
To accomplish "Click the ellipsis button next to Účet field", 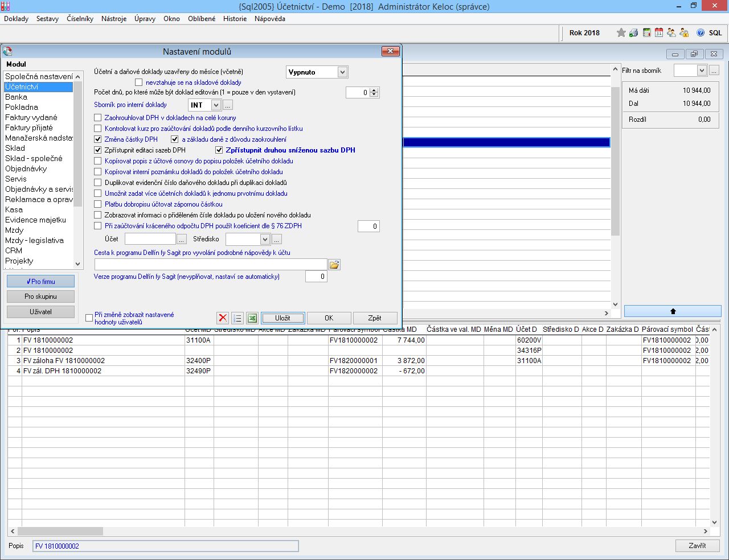I will (x=182, y=240).
